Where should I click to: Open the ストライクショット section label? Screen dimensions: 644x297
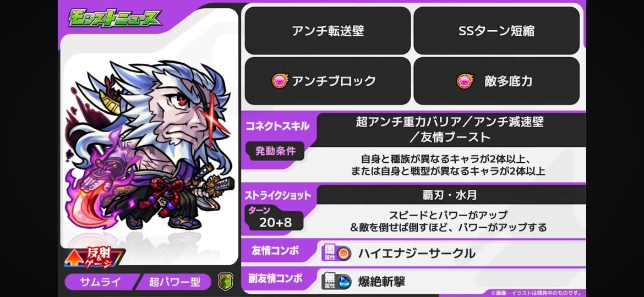click(x=278, y=196)
